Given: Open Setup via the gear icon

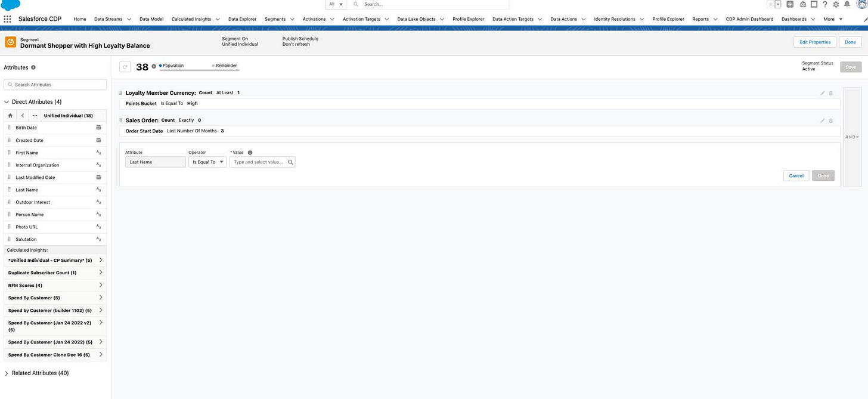Looking at the screenshot, I should tap(837, 4).
